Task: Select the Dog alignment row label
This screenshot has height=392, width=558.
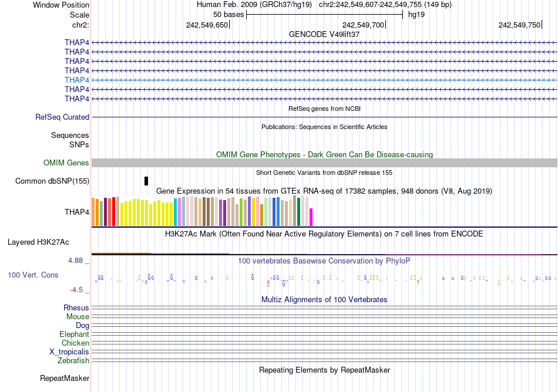Action: pos(82,326)
